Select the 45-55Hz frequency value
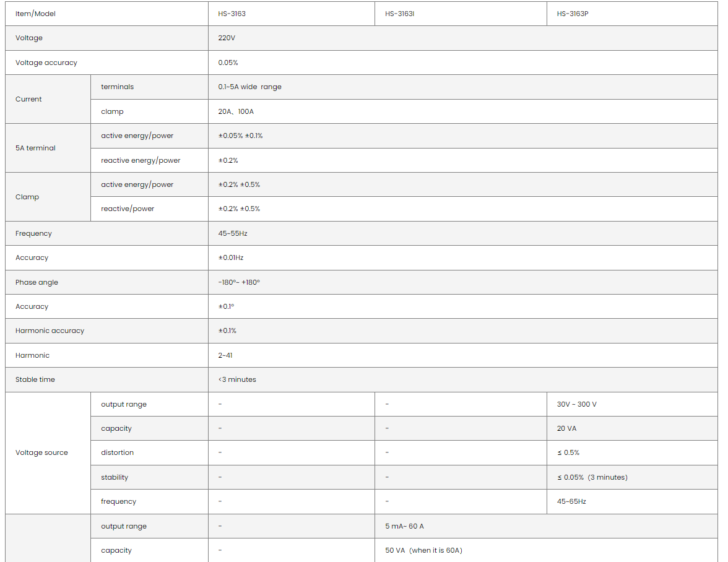 [233, 233]
